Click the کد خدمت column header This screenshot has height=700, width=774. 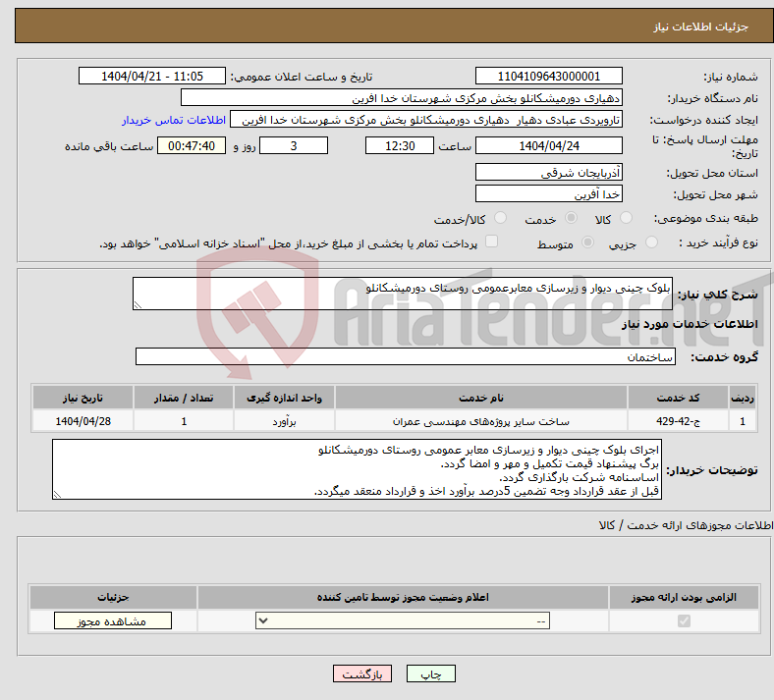[x=679, y=398]
